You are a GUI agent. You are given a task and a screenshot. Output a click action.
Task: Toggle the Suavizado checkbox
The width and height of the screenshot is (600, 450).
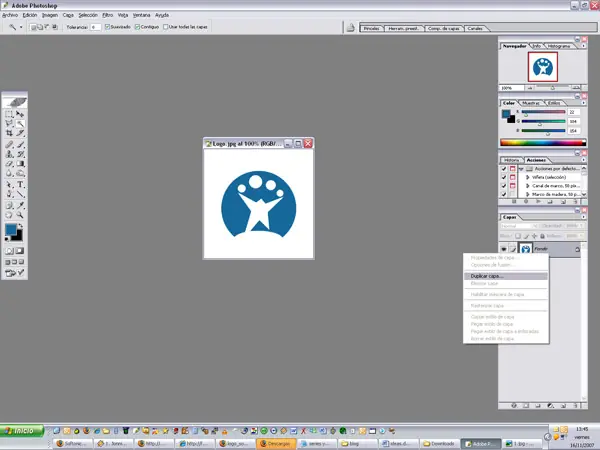click(x=108, y=27)
